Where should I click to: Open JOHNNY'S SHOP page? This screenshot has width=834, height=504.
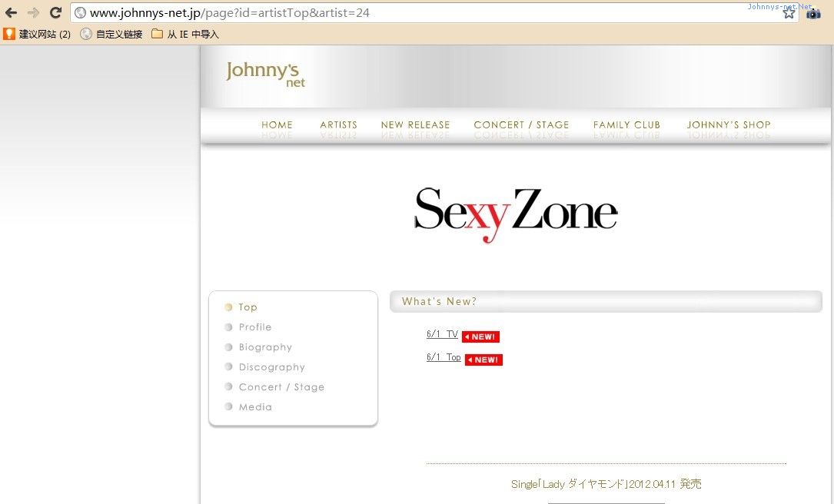click(729, 124)
